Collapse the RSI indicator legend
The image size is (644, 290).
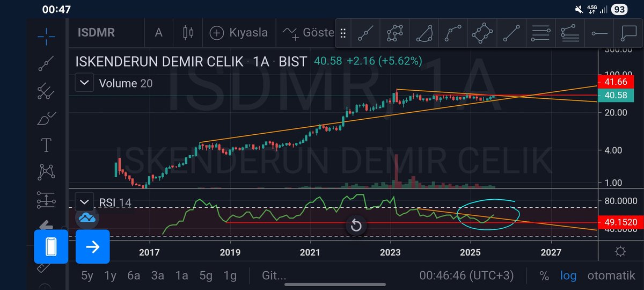84,202
